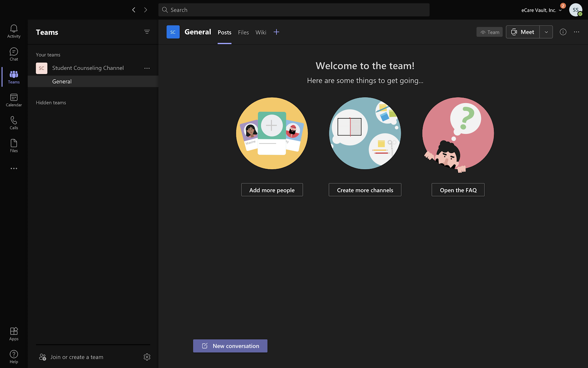Open the Activity feed bell icon
The image size is (588, 368).
tap(14, 31)
